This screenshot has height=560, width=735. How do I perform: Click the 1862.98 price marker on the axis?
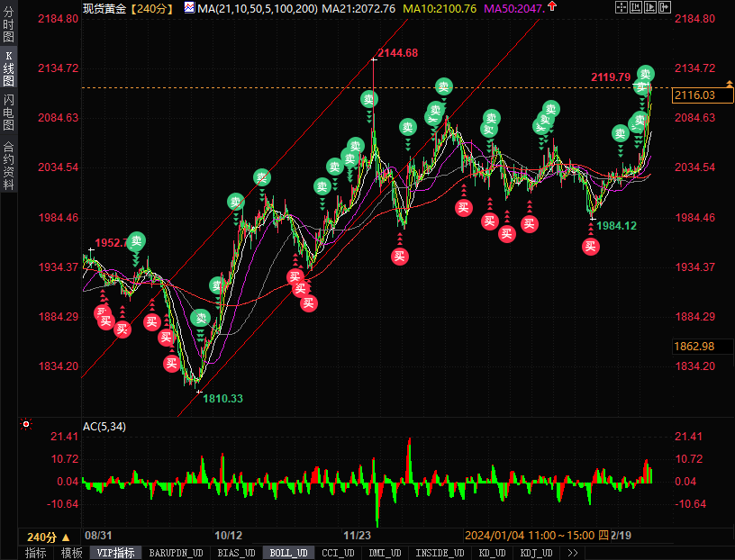click(694, 347)
